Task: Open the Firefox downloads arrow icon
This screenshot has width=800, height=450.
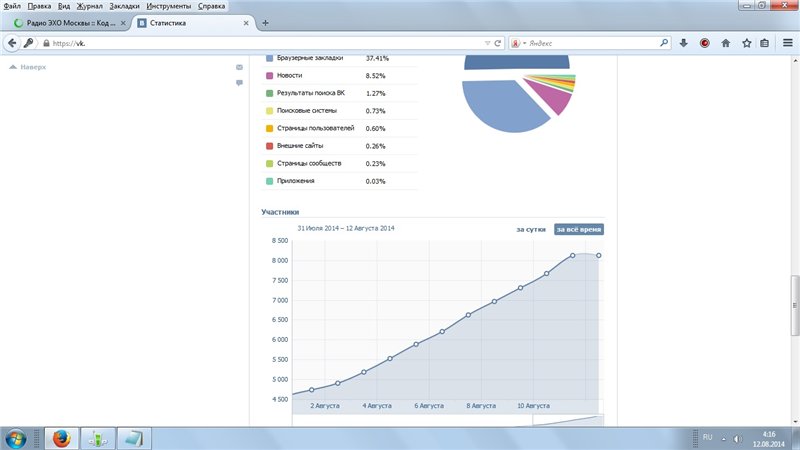Action: point(684,43)
